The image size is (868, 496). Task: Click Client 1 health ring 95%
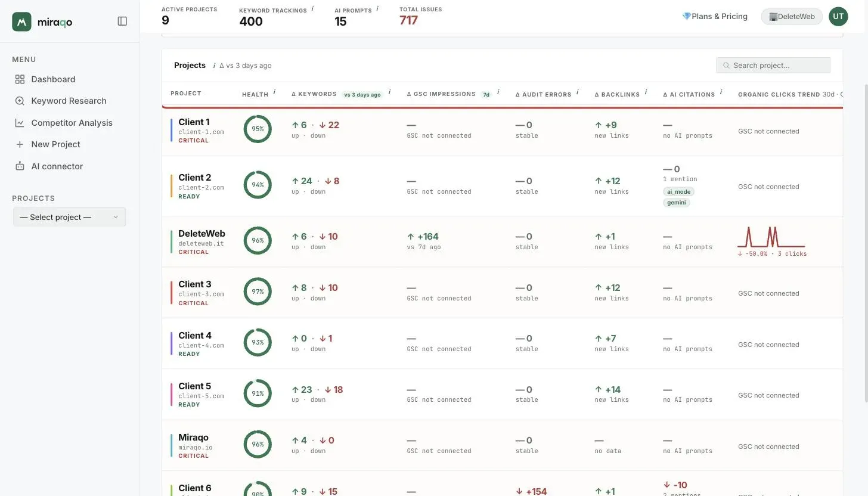coord(258,129)
